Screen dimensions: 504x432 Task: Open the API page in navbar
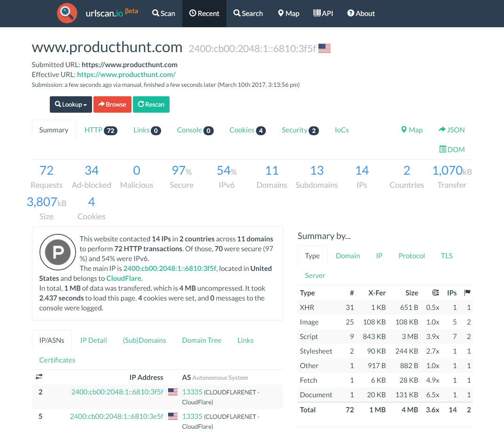[323, 14]
